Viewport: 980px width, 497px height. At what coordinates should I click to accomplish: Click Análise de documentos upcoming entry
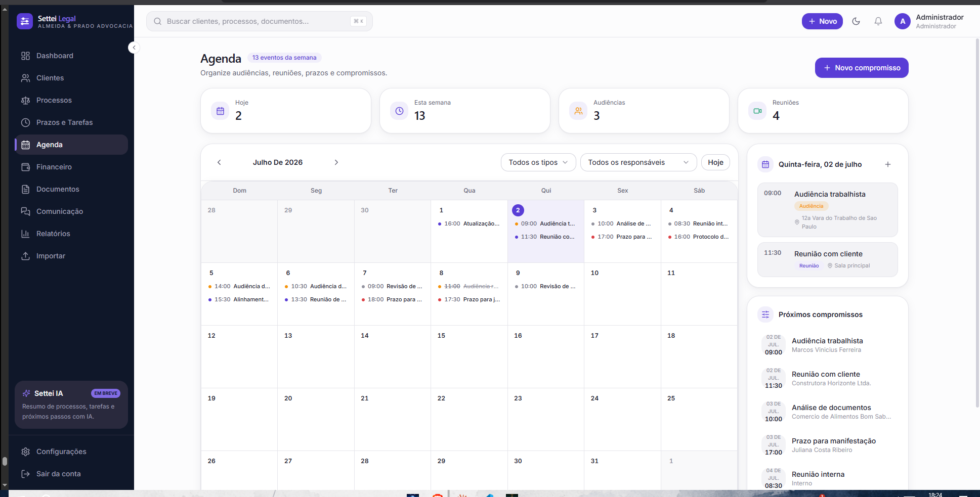pos(827,412)
